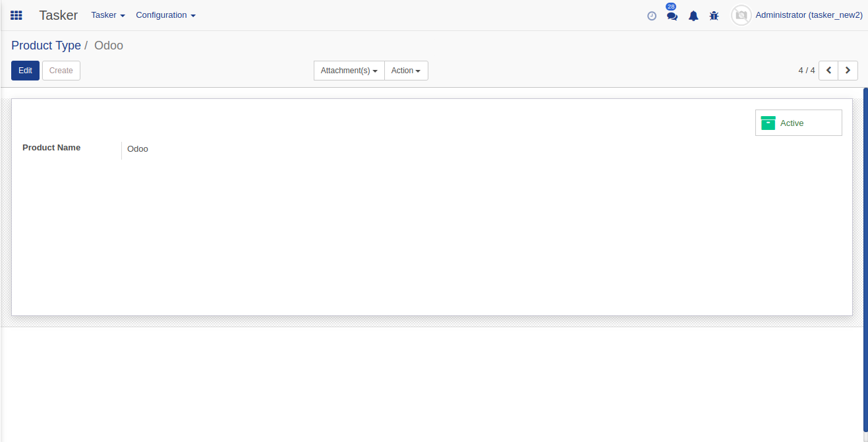Image resolution: width=868 pixels, height=442 pixels.
Task: Go to previous record arrow
Action: point(828,71)
